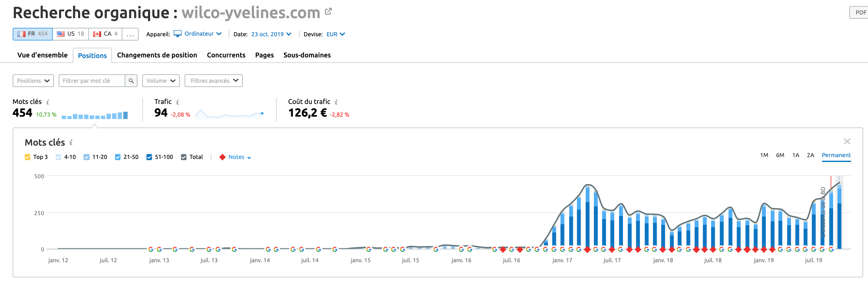The width and height of the screenshot is (868, 284).
Task: Open the external link icon beside wilco-yvelines.com
Action: tap(328, 11)
